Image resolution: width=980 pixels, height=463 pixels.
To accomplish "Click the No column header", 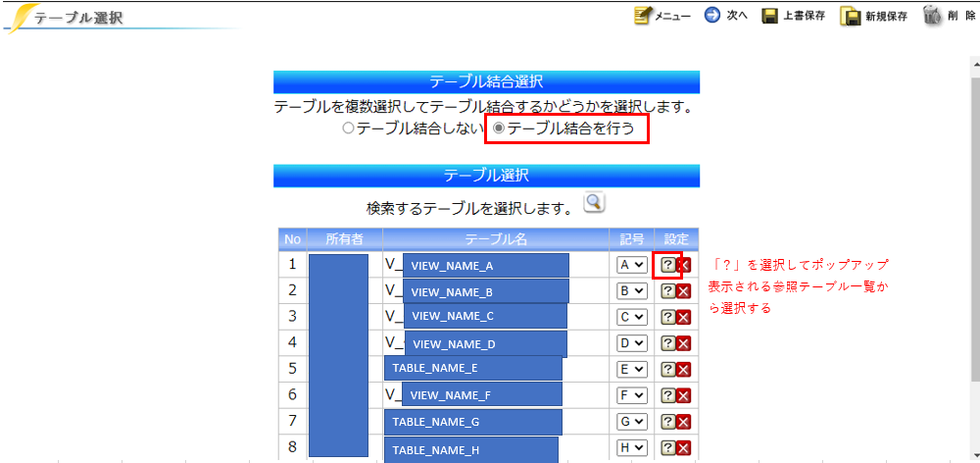I will click(292, 239).
